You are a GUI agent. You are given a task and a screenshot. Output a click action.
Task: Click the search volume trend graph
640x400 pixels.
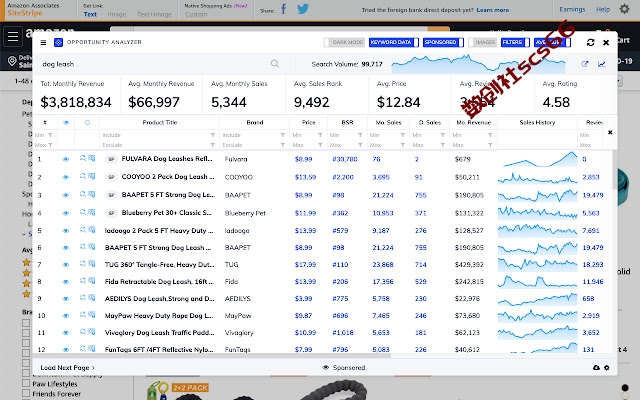[x=478, y=64]
